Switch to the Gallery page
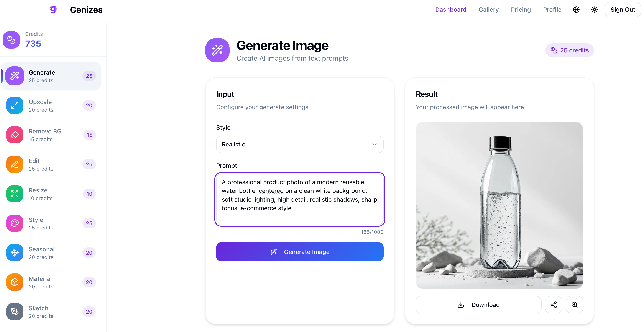 point(488,10)
